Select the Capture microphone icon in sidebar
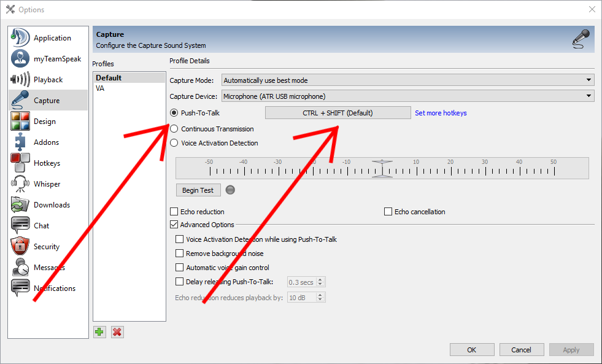 pyautogui.click(x=20, y=100)
